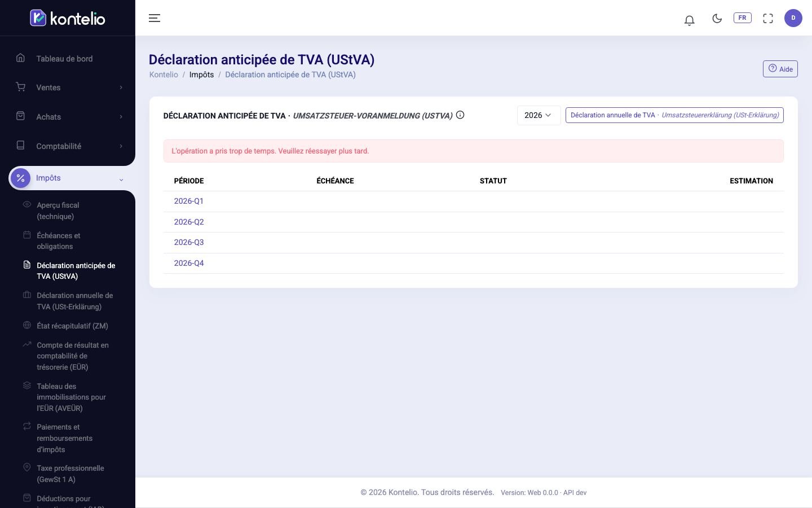
Task: Click the shopping cart icon beside Ventes
Action: coord(21,87)
